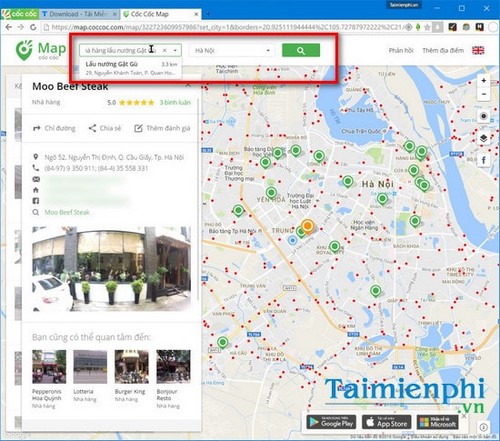Click the green search button

pos(301,50)
